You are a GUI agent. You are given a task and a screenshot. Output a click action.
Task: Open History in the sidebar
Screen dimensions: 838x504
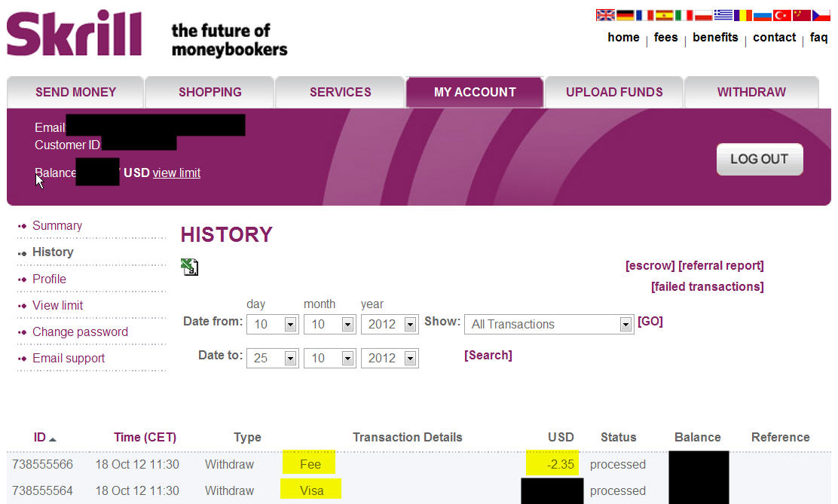[53, 252]
